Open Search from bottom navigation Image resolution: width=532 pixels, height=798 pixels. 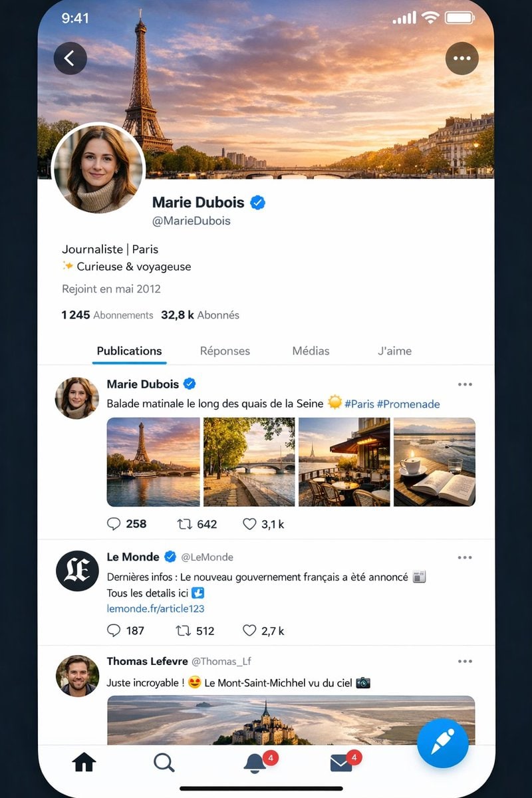click(164, 762)
